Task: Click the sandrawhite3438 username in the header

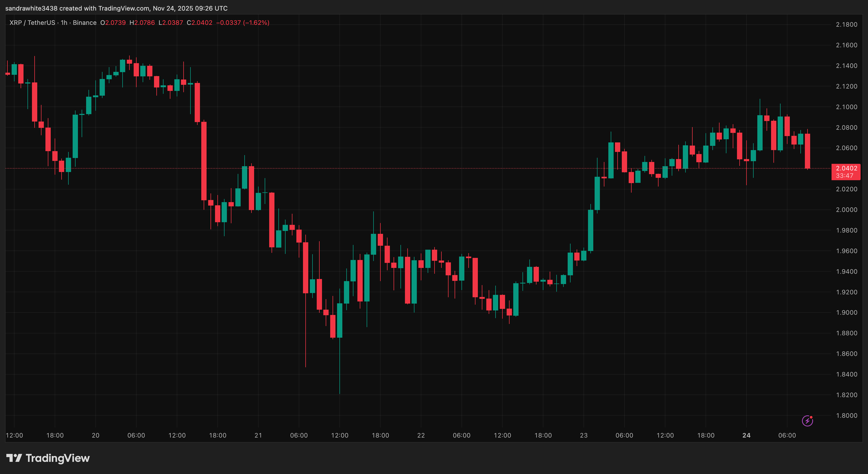Action: tap(32, 8)
